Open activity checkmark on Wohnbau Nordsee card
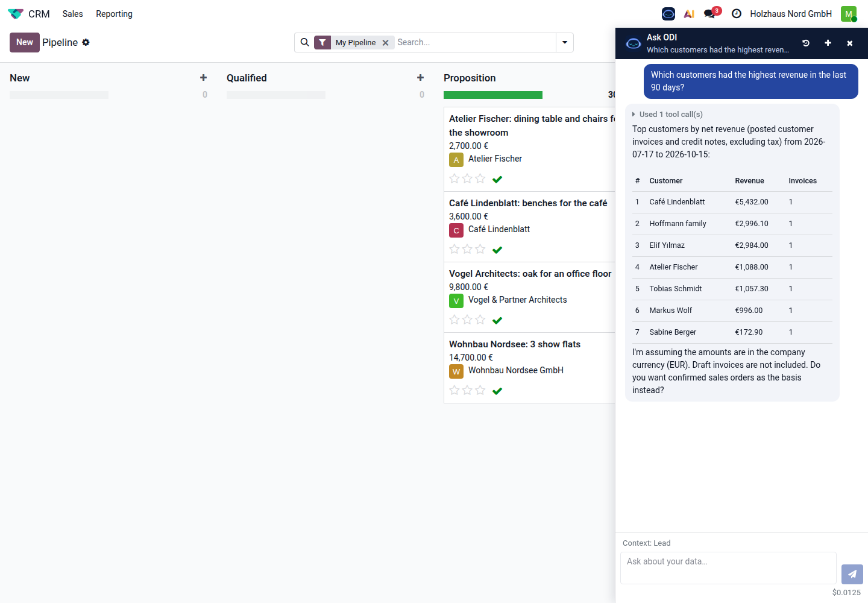Viewport: 868px width, 603px height. [x=497, y=391]
